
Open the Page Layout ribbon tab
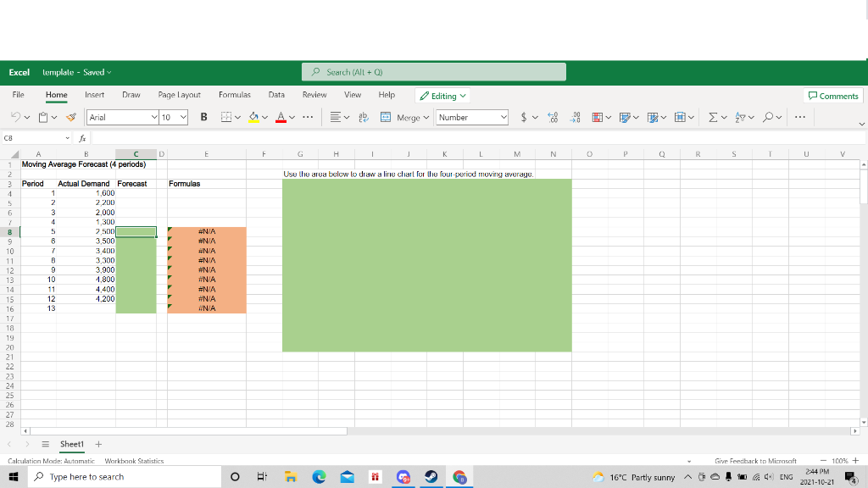tap(179, 95)
